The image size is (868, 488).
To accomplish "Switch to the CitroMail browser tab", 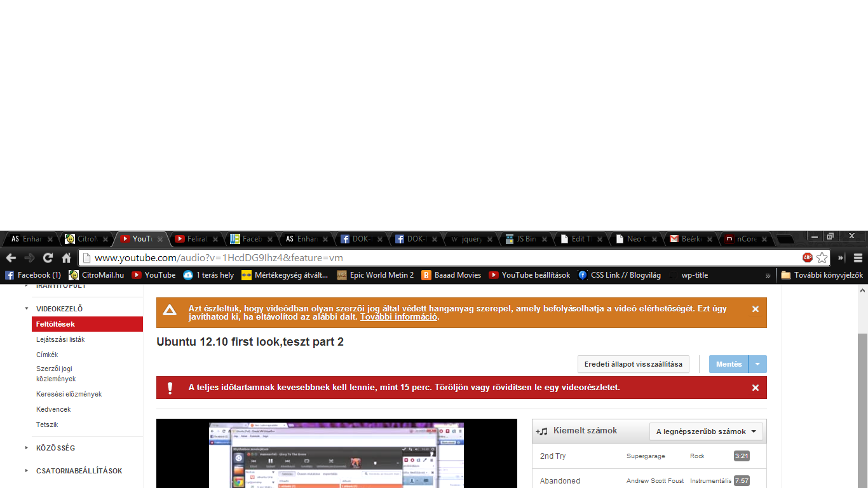I will coord(86,239).
